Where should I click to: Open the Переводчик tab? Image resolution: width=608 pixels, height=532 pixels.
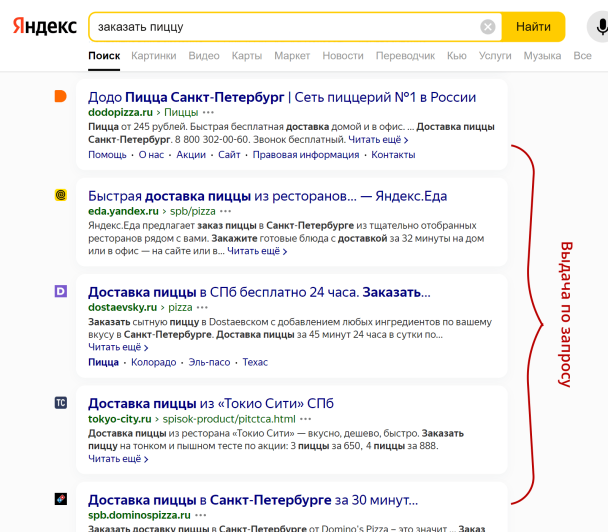coord(405,56)
